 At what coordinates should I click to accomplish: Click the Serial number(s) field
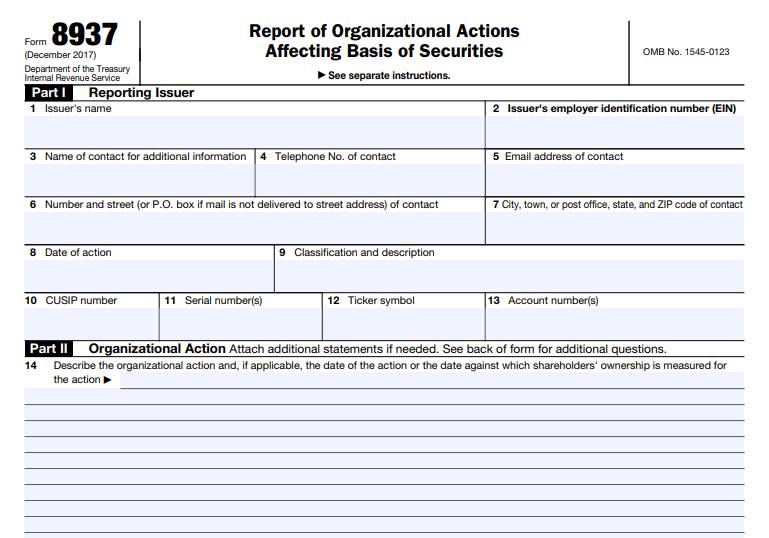point(240,324)
